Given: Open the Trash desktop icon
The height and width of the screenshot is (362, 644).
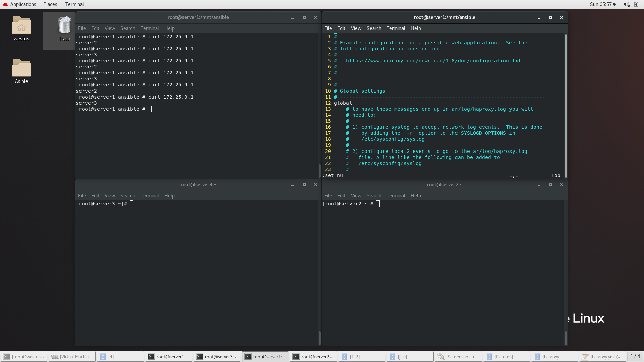Looking at the screenshot, I should 64,26.
